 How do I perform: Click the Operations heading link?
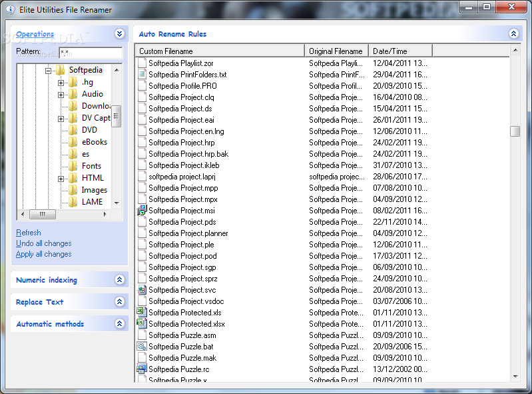(35, 34)
